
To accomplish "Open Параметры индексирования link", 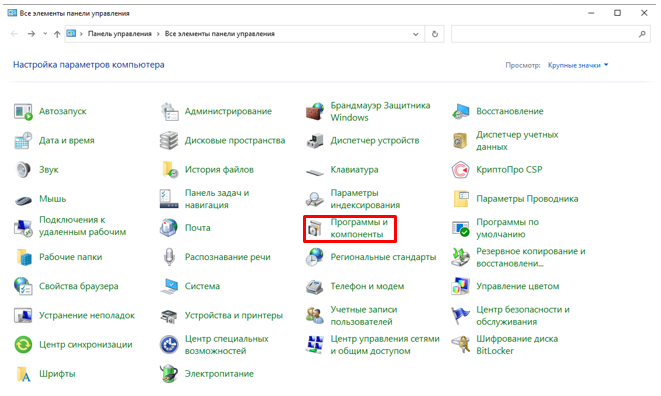I will click(365, 199).
